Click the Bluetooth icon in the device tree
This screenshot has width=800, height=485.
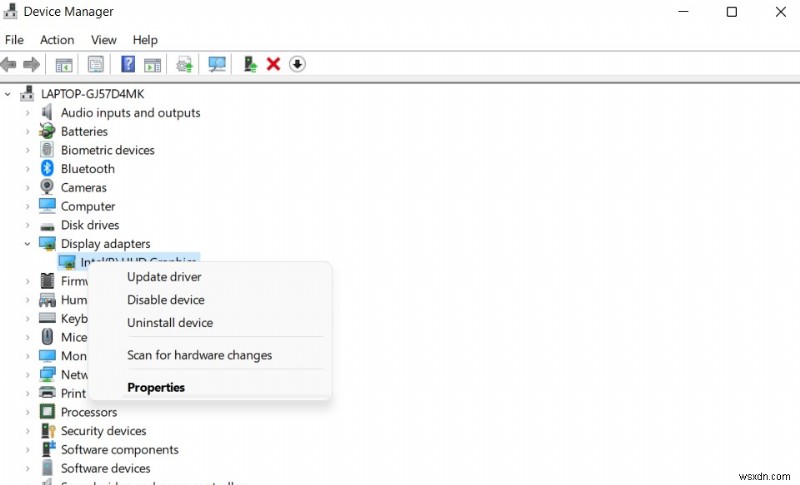click(x=47, y=169)
